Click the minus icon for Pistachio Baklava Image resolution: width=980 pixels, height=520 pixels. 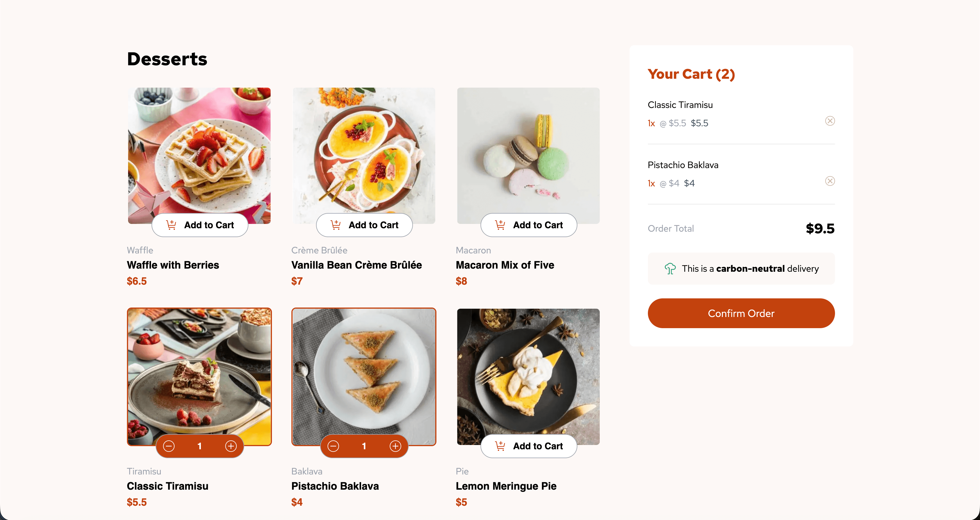[x=333, y=446]
